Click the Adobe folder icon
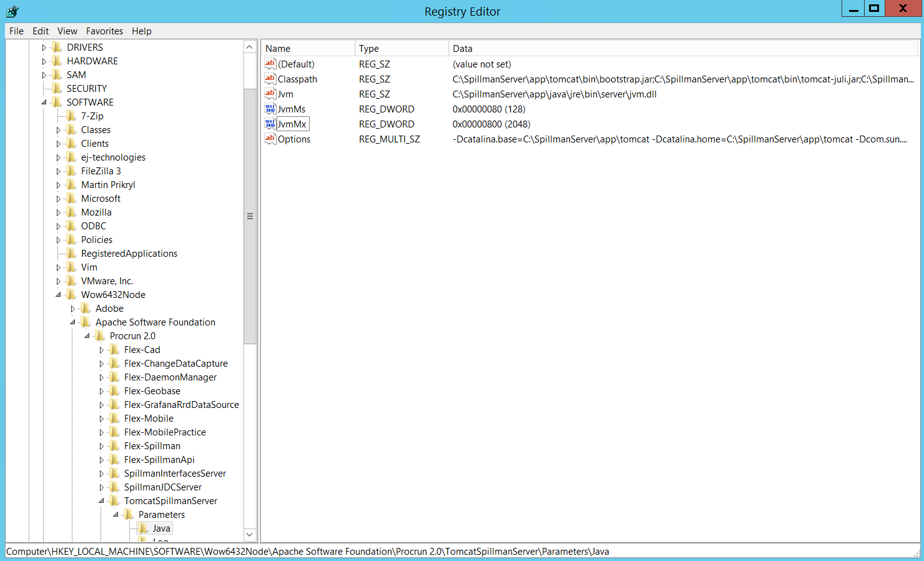924x561 pixels. 86,309
